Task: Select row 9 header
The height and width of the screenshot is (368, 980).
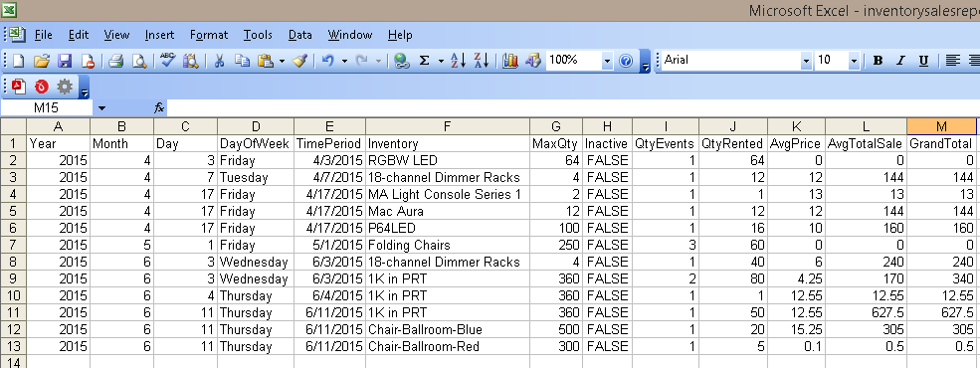Action: coord(13,278)
